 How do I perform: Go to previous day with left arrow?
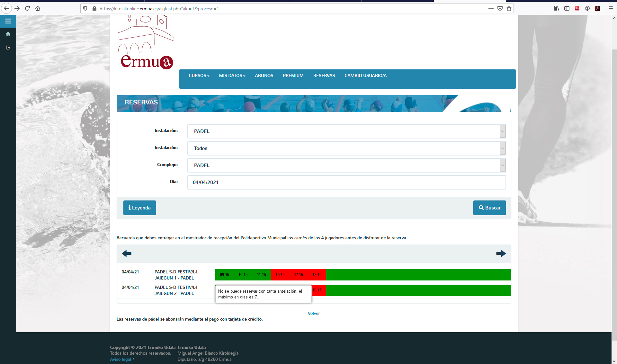(127, 253)
